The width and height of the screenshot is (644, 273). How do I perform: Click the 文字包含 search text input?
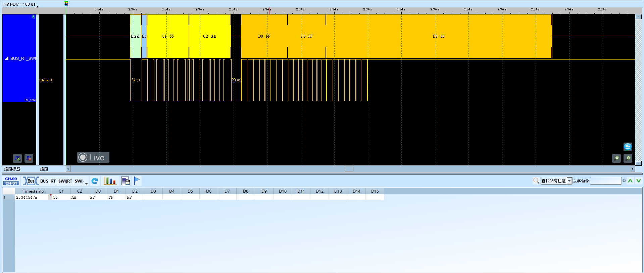tap(606, 181)
